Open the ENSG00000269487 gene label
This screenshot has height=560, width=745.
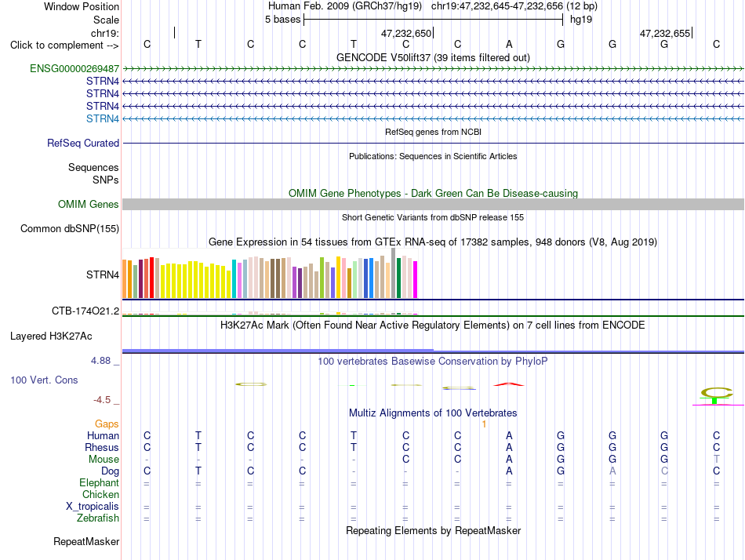click(74, 68)
